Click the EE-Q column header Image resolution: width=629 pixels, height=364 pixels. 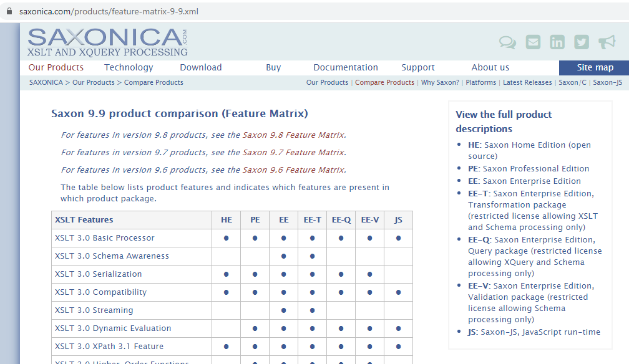[x=341, y=220]
